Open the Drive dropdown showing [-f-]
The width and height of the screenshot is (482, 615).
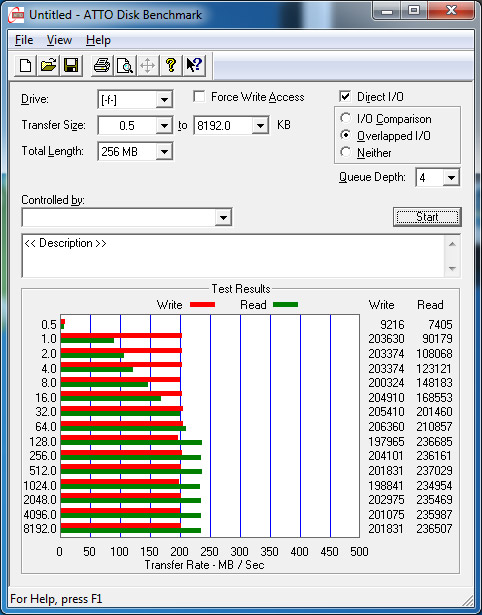(x=164, y=100)
